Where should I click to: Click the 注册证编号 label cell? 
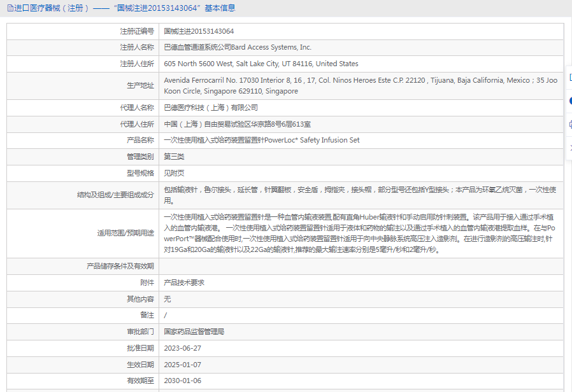click(137, 31)
